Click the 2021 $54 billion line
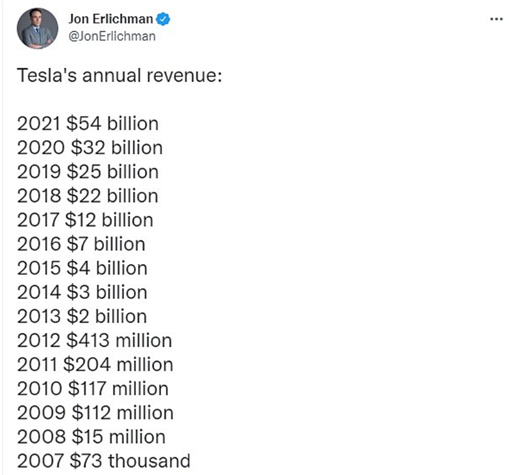This screenshot has height=475, width=509. click(x=88, y=124)
